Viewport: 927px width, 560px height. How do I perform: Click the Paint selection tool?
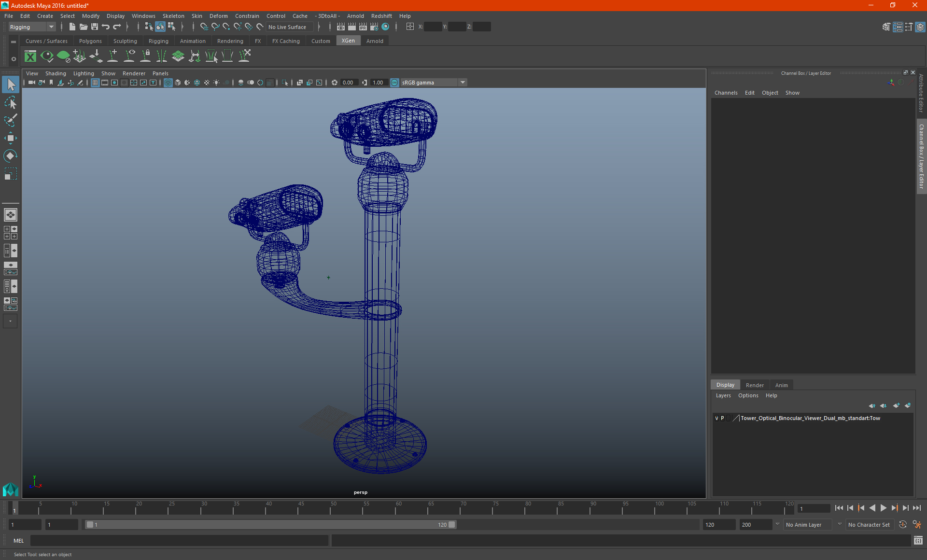[x=10, y=120]
